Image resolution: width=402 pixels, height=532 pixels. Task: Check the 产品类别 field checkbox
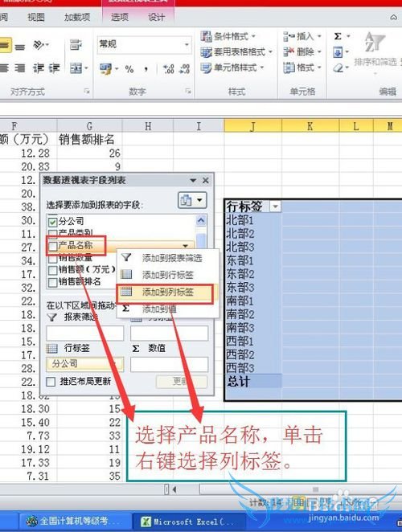tap(52, 232)
